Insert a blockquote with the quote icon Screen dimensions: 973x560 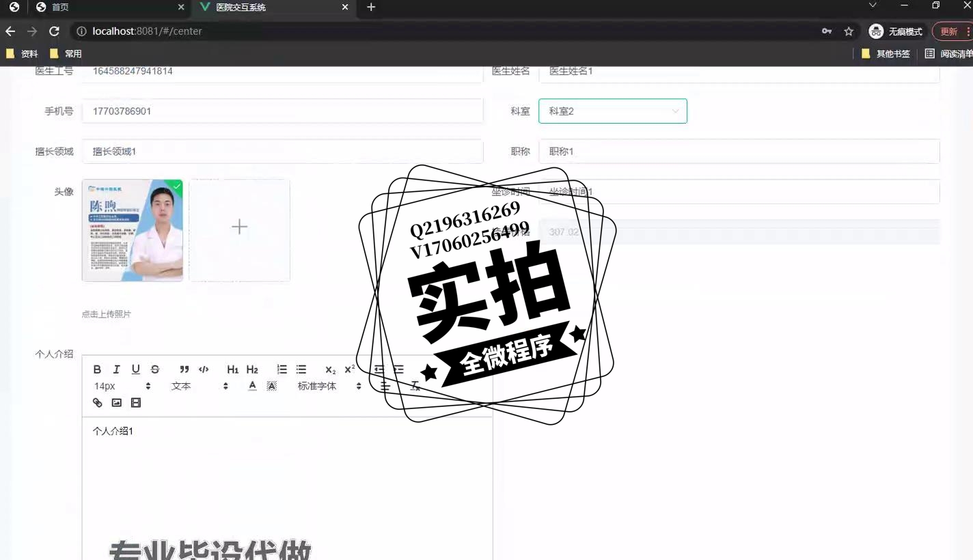pyautogui.click(x=184, y=369)
